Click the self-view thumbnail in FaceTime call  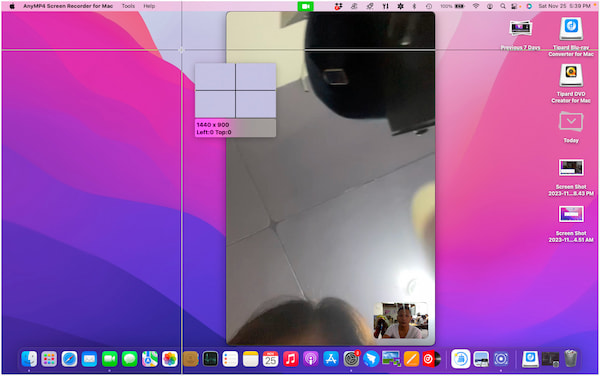pyautogui.click(x=401, y=321)
